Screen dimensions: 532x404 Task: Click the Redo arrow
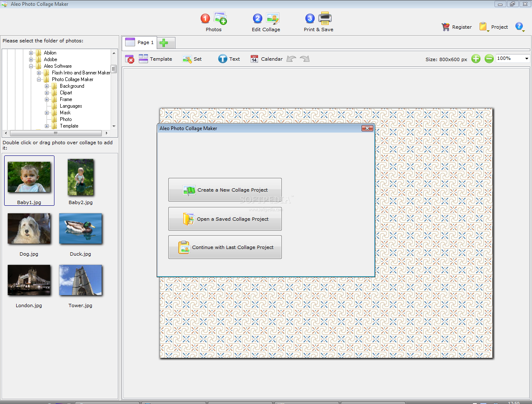(x=305, y=59)
